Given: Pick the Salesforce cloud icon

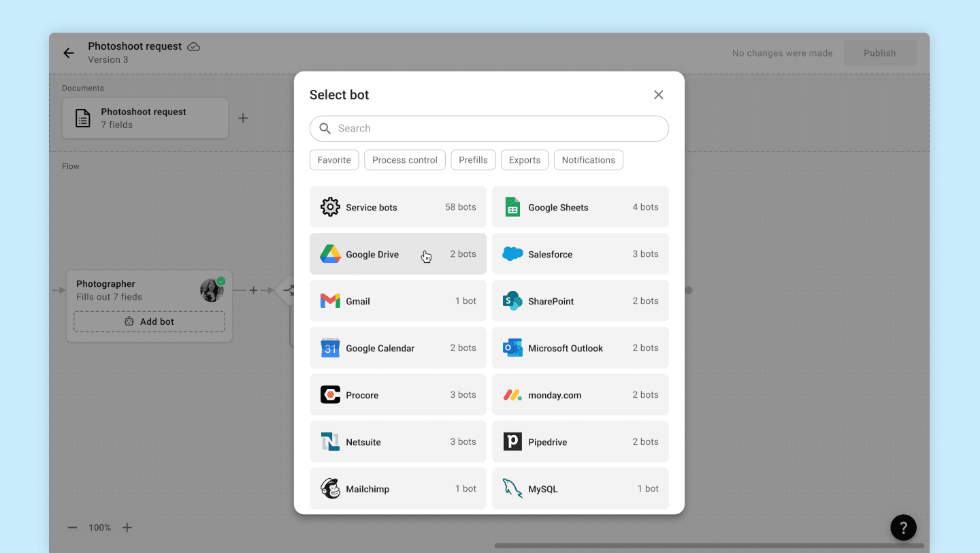Looking at the screenshot, I should click(512, 254).
